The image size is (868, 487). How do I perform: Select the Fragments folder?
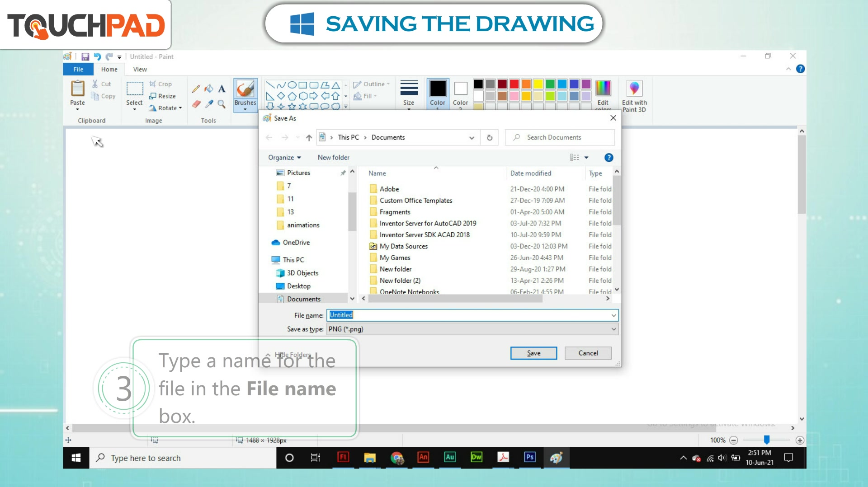[395, 212]
